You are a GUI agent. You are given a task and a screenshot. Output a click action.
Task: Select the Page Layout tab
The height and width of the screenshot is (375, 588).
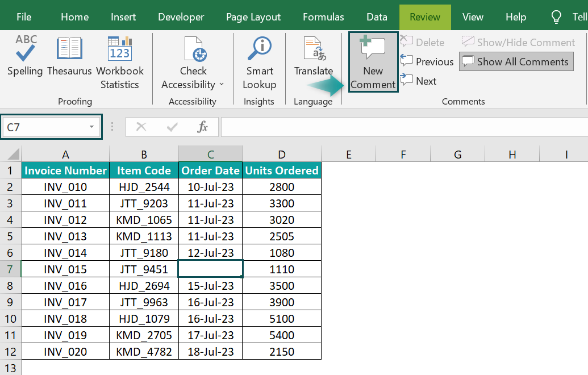253,17
